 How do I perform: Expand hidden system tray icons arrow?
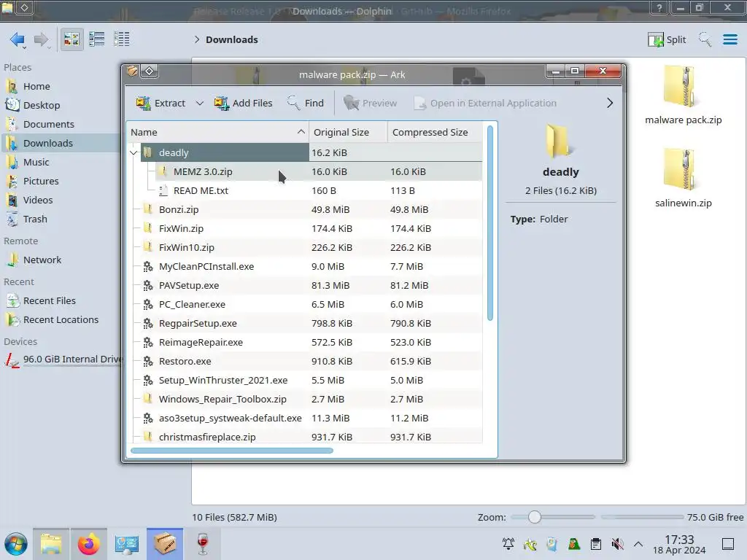(638, 544)
